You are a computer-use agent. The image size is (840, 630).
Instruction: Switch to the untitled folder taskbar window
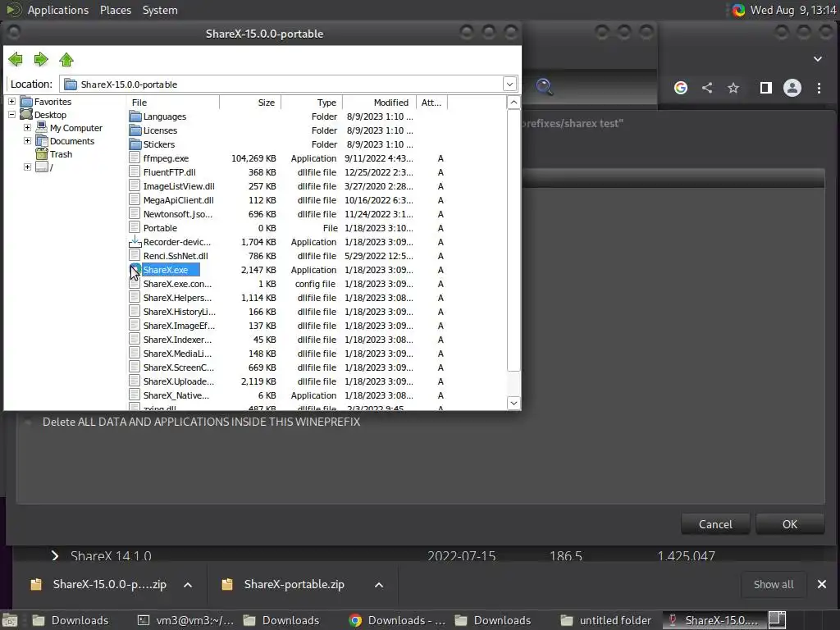click(x=606, y=620)
